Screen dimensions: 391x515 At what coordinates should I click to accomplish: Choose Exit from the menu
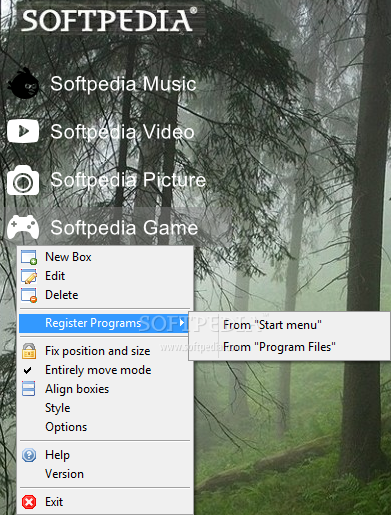[105, 502]
